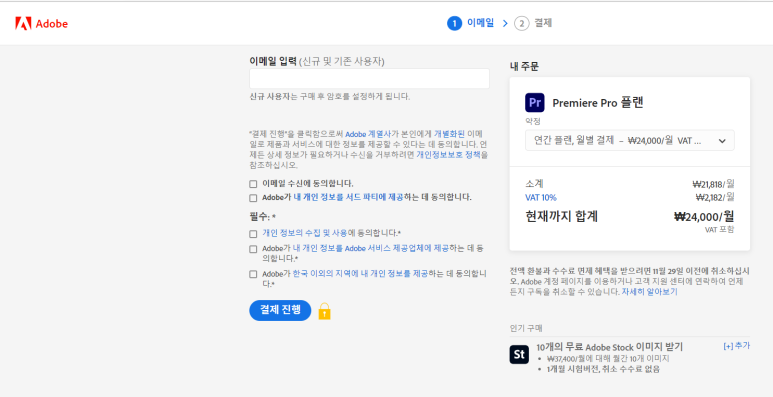
Task: Click the arrow between checkout steps
Action: coord(505,23)
